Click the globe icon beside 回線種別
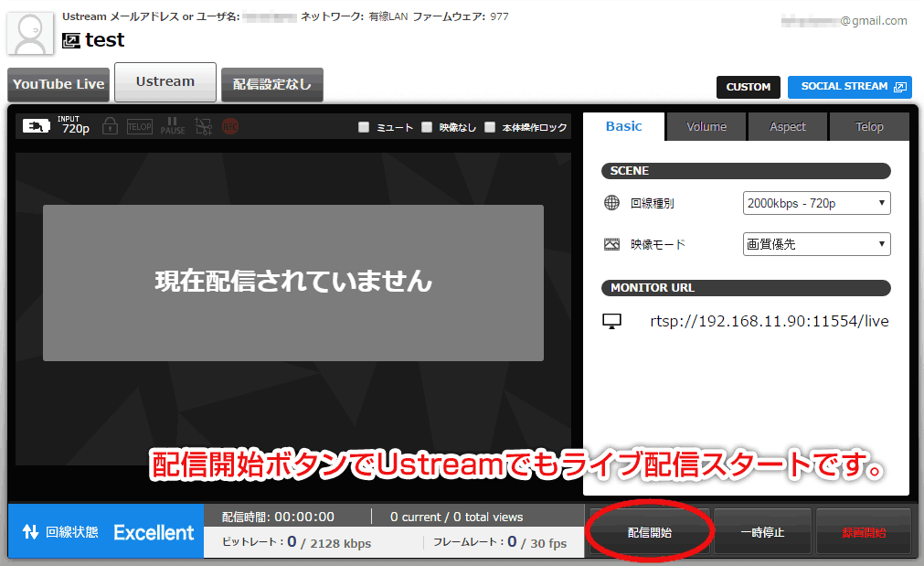This screenshot has height=566, width=924. click(x=611, y=203)
